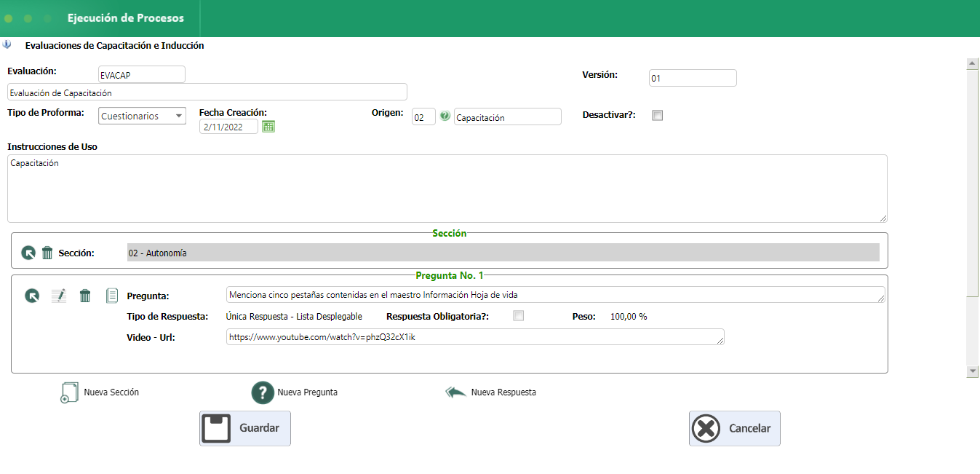
Task: Click the Origen code field 02
Action: coord(423,116)
